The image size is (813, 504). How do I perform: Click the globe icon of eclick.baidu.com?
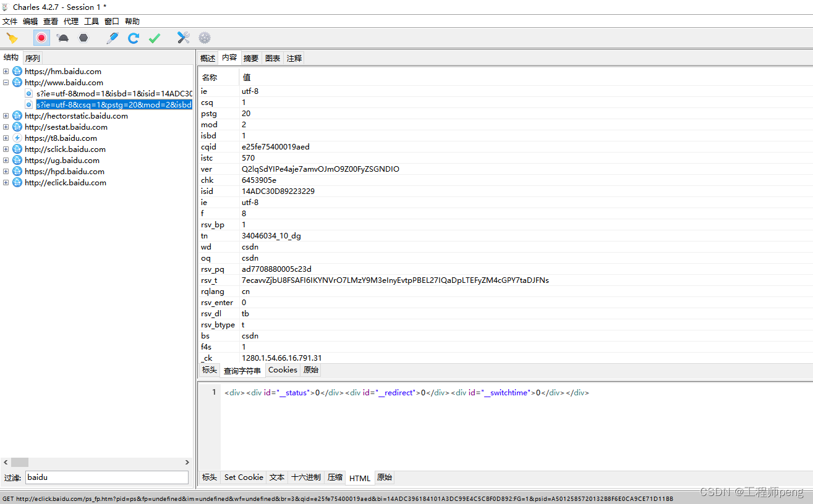(x=17, y=183)
